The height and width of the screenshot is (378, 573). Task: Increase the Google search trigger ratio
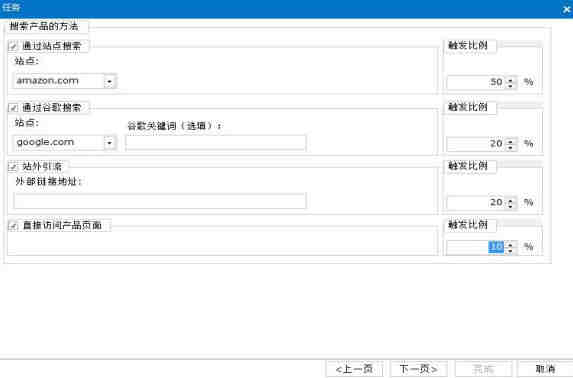click(511, 140)
